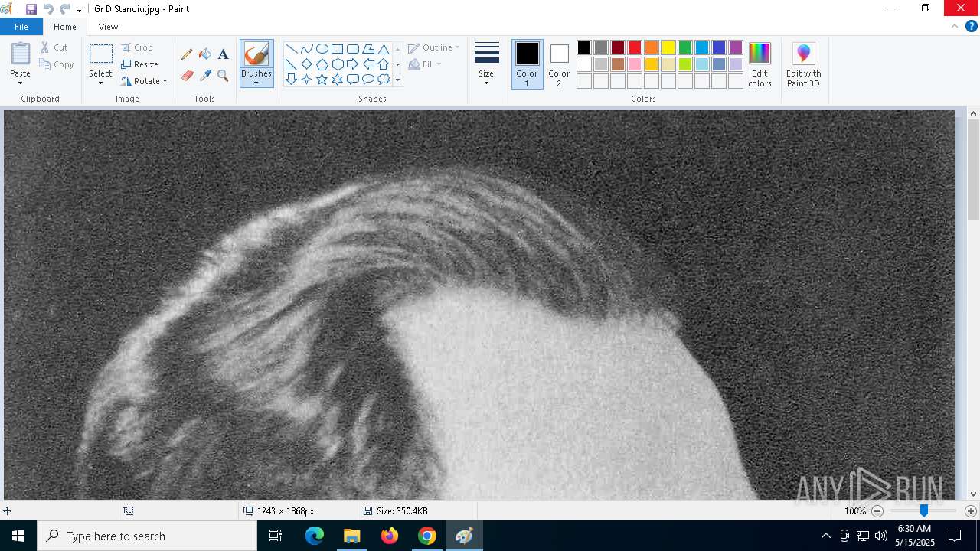Open the Rotate dropdown
The width and height of the screenshot is (980, 551).
click(144, 81)
